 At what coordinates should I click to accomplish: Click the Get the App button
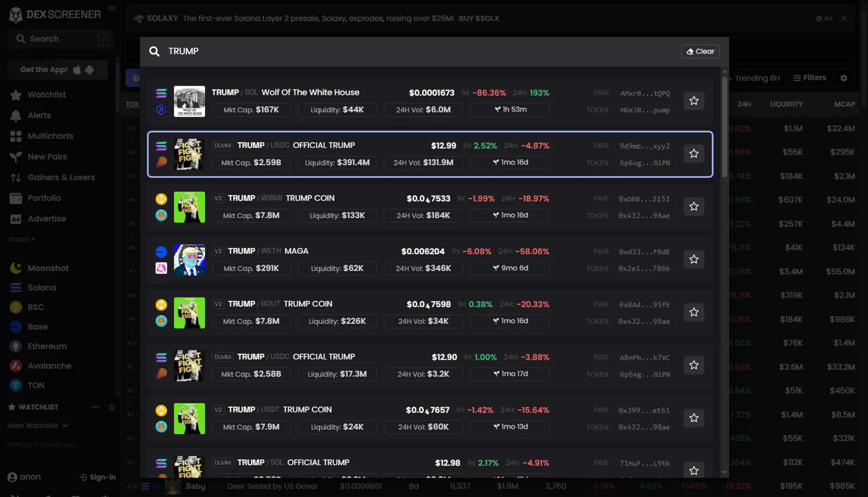(x=58, y=70)
